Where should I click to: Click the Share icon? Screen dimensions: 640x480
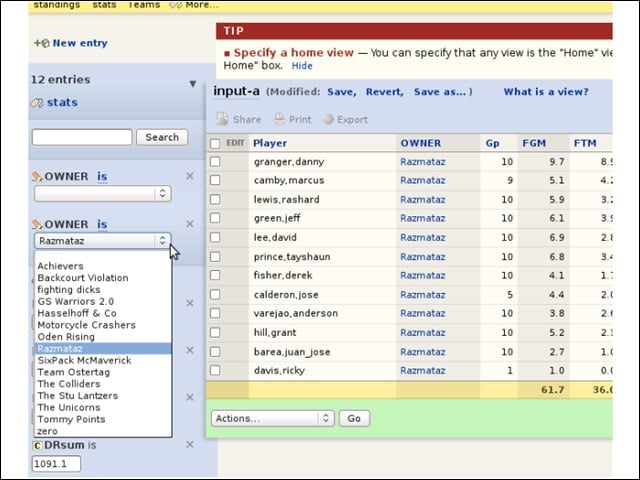coord(222,119)
